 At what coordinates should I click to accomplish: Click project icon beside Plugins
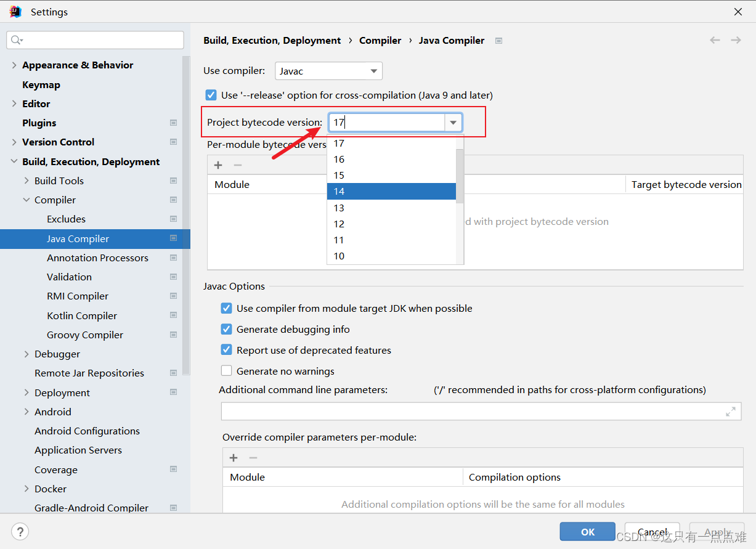(x=173, y=123)
